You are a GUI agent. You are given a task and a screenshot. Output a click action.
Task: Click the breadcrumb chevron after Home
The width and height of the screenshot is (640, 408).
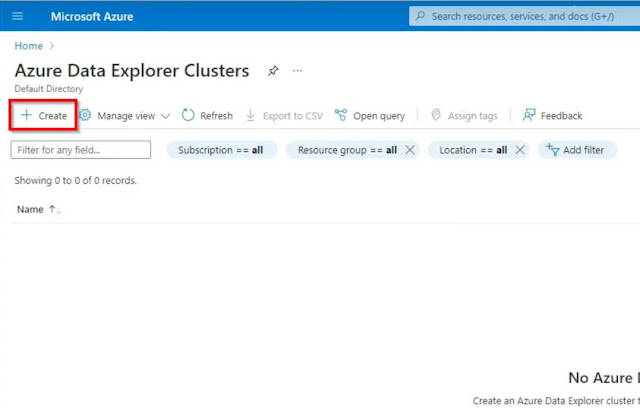[51, 46]
